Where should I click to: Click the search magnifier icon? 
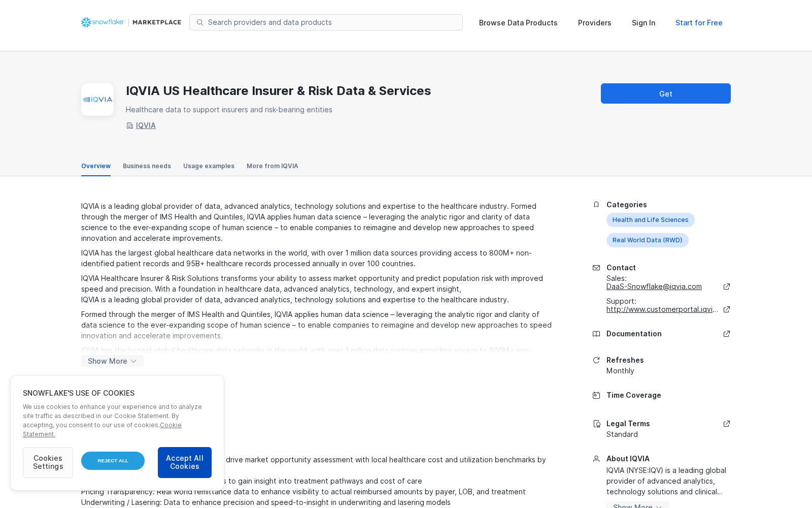coord(200,22)
